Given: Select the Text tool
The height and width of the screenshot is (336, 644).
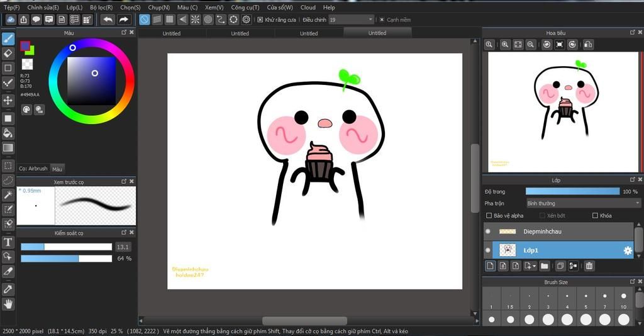Looking at the screenshot, I should click(x=8, y=242).
